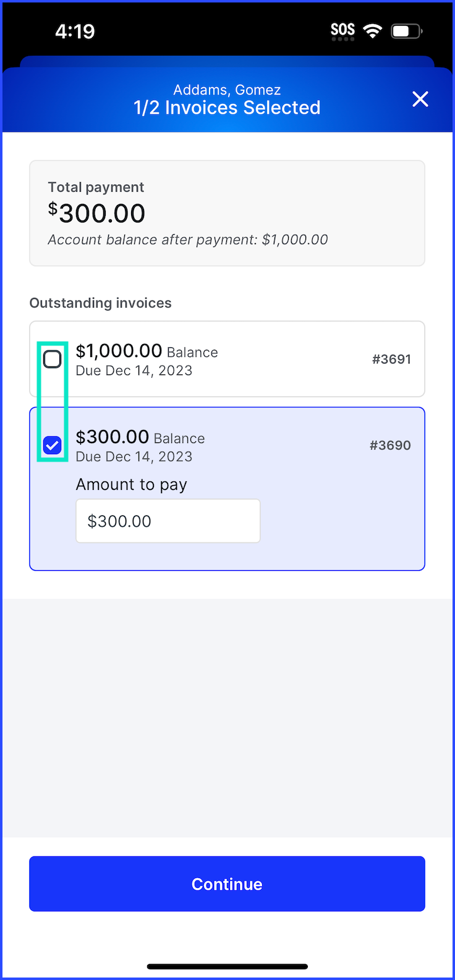The width and height of the screenshot is (455, 980).
Task: Tap the home indicator bar at bottom
Action: (x=227, y=966)
